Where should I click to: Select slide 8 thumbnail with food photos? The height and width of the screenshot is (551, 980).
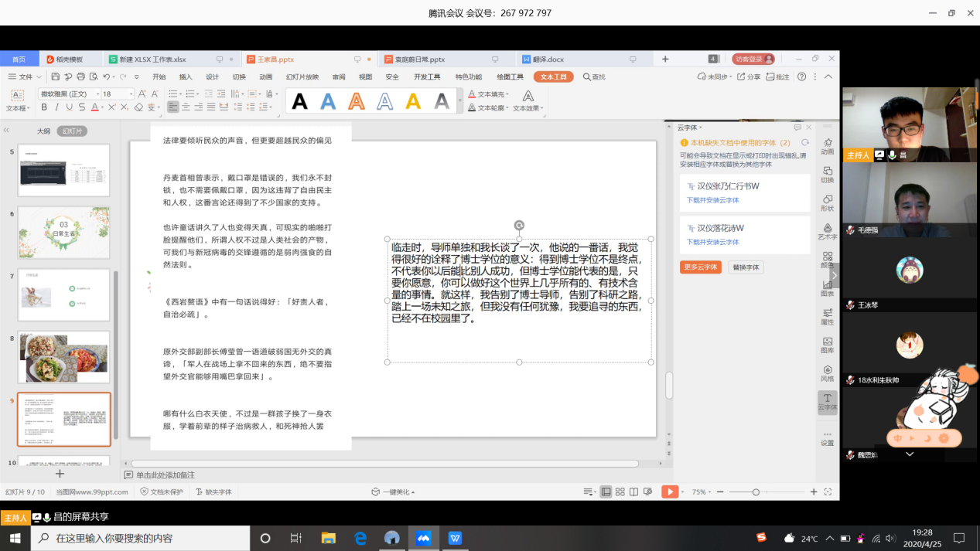coord(64,357)
